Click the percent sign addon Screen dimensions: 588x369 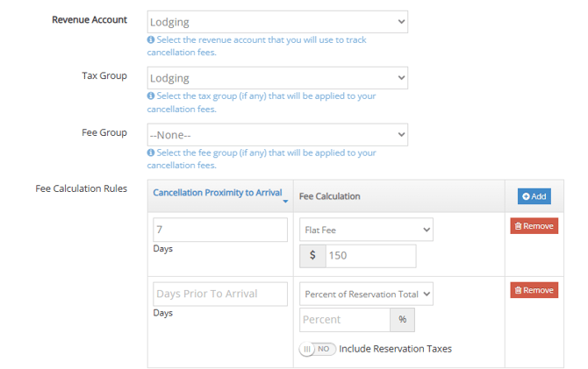click(402, 320)
